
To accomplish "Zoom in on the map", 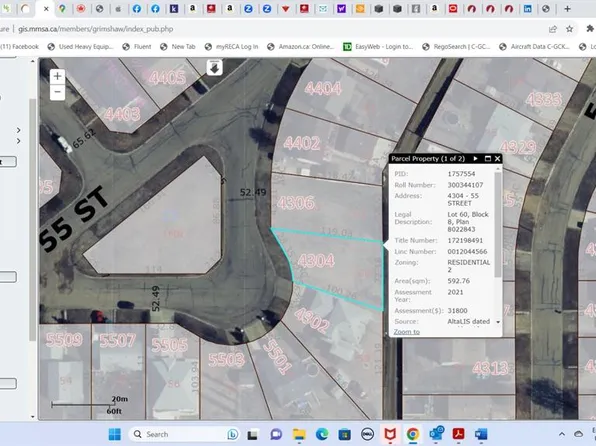I will point(57,76).
